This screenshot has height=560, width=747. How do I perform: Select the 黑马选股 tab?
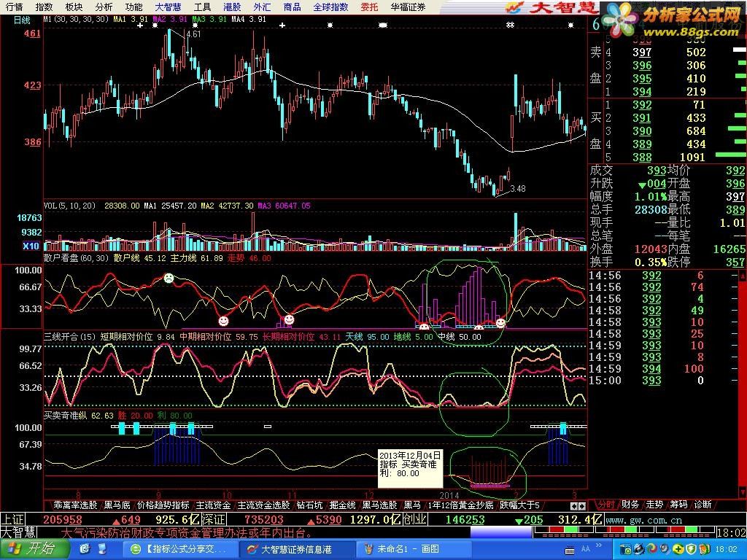pyautogui.click(x=379, y=505)
